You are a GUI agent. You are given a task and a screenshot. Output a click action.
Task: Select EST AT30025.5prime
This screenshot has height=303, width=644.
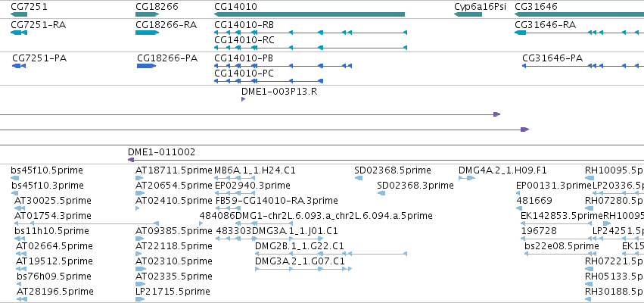(x=52, y=201)
